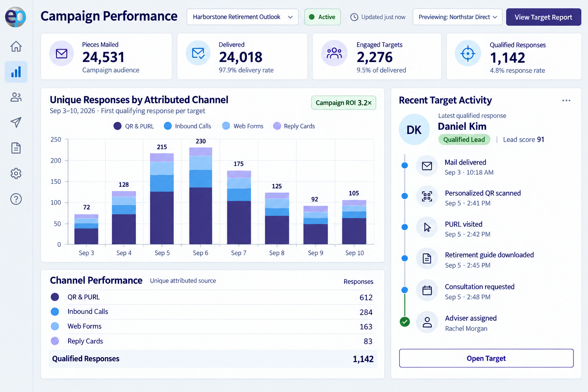Click the Consultation requested calendar icon

427,291
